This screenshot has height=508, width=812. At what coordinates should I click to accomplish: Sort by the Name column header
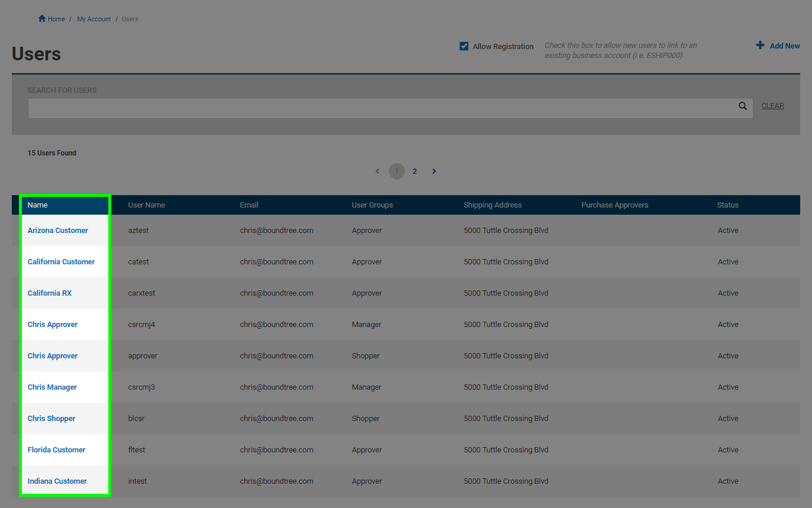[38, 205]
